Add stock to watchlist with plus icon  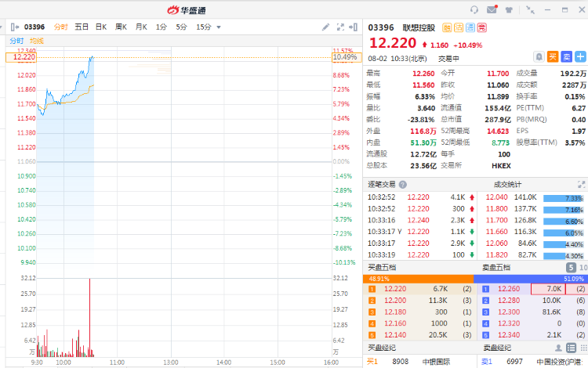click(x=579, y=56)
